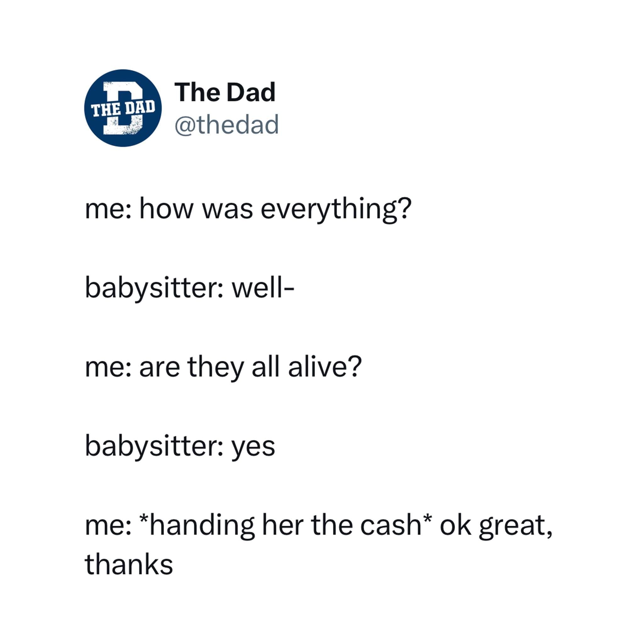This screenshot has width=644, height=644.
Task: Click the word "everything?"
Action: pyautogui.click(x=336, y=209)
